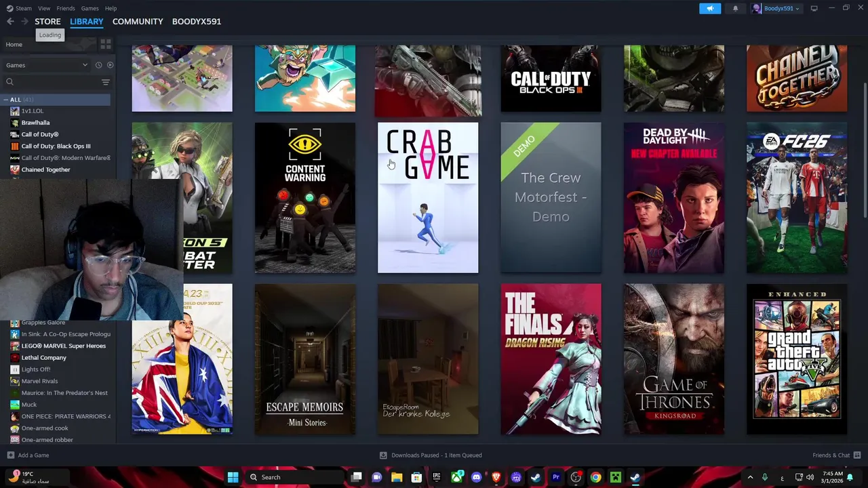Open Game of Thrones Kingsroad tile
The width and height of the screenshot is (868, 488).
pos(674,359)
